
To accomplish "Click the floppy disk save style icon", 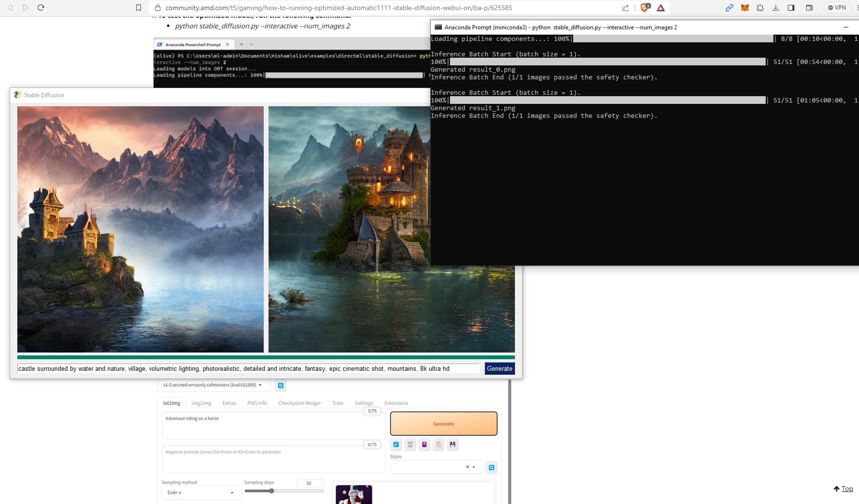I will pyautogui.click(x=453, y=444).
